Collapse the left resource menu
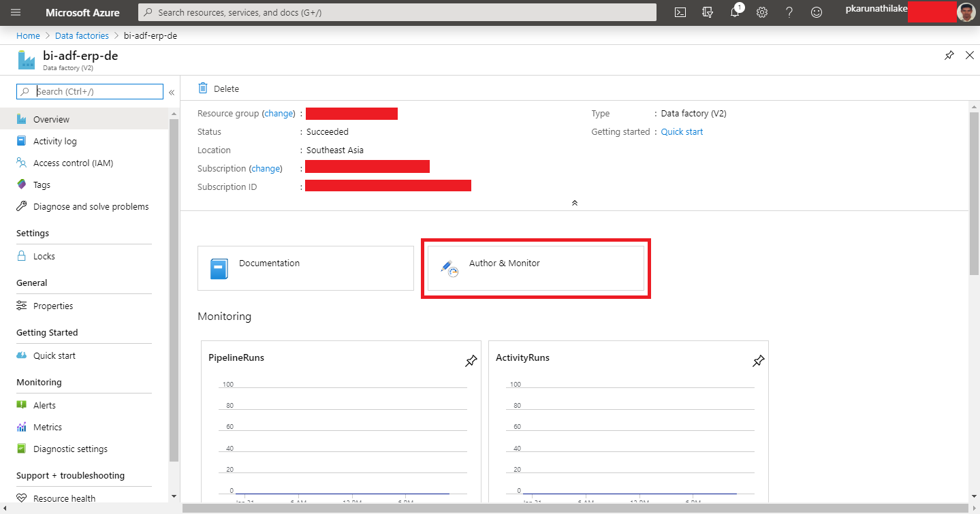The image size is (980, 514). (171, 92)
